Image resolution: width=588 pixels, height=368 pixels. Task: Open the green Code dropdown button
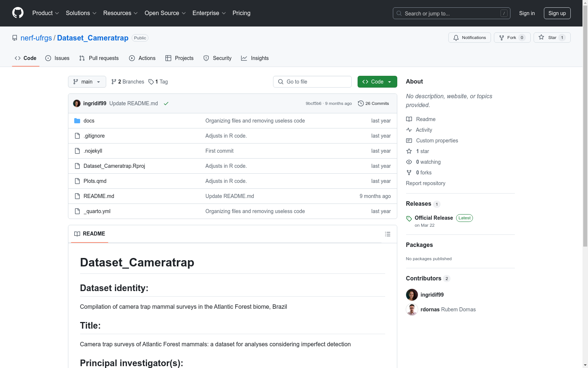tap(377, 82)
